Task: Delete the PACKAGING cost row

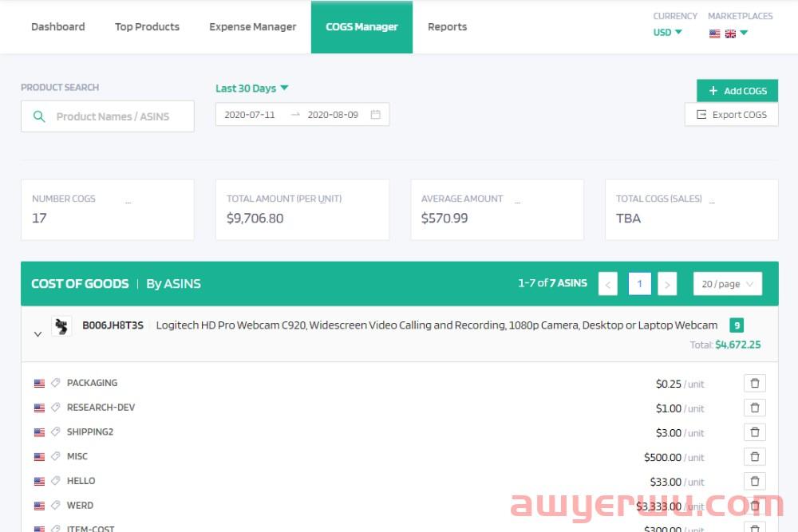Action: [x=754, y=384]
